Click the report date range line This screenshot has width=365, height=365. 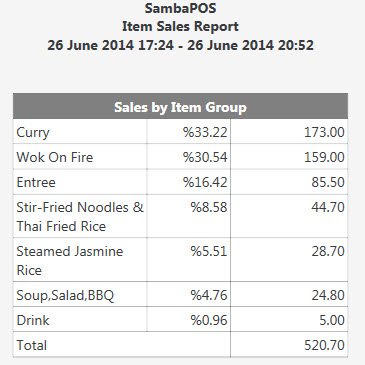[180, 45]
